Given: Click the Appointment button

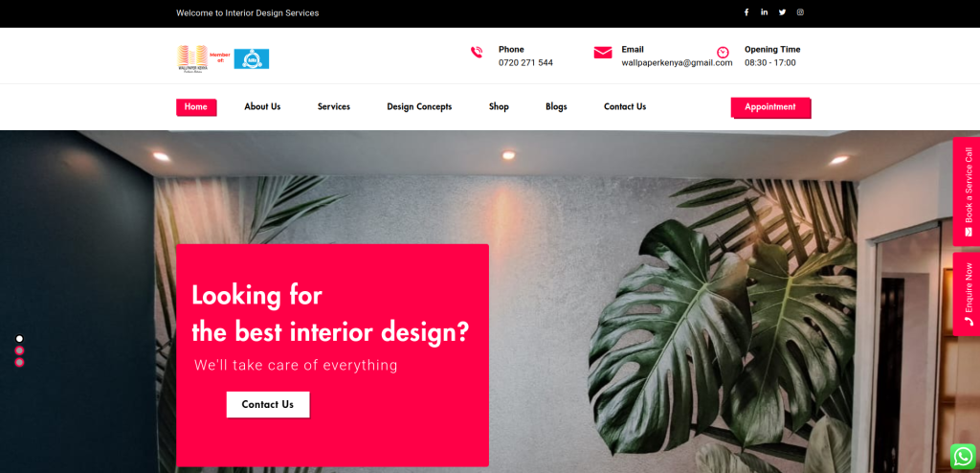Looking at the screenshot, I should tap(770, 107).
